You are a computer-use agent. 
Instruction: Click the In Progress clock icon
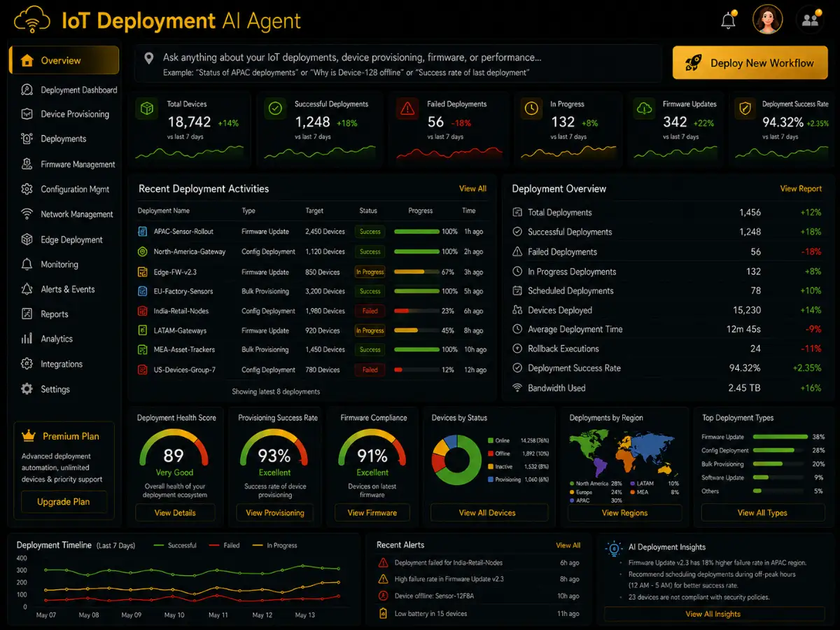coord(531,108)
